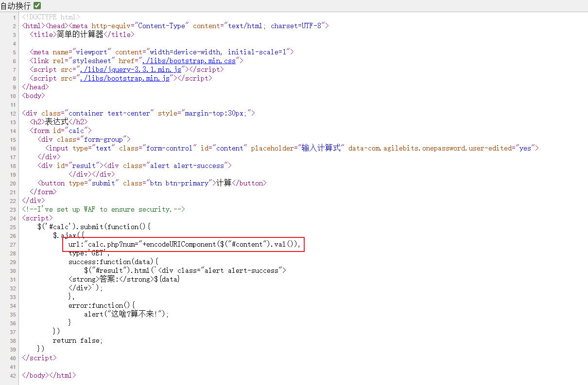This screenshot has height=385, width=588.
Task: Click the alert("这啥?算不来!") line
Action: click(126, 314)
